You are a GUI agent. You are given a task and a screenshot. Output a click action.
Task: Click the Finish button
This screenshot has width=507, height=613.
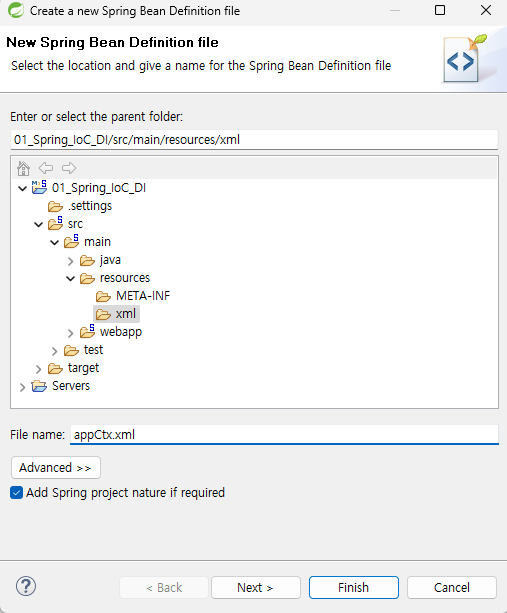point(354,588)
